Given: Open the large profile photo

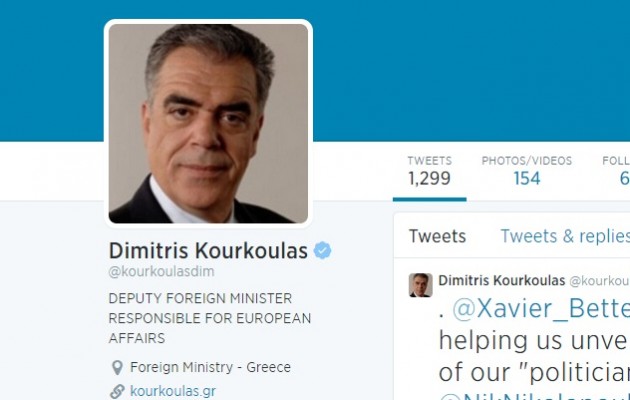Looking at the screenshot, I should point(208,123).
